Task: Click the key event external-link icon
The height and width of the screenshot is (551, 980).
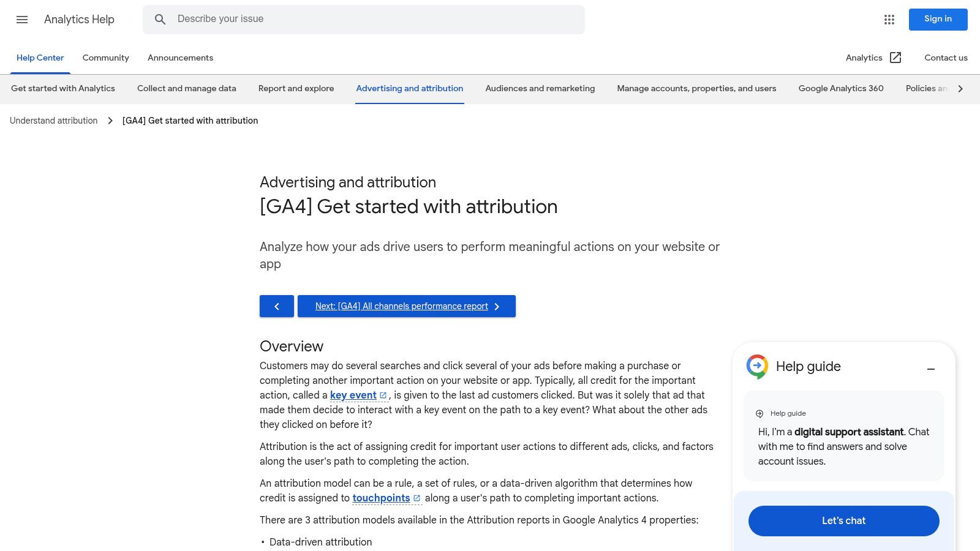Action: point(383,395)
